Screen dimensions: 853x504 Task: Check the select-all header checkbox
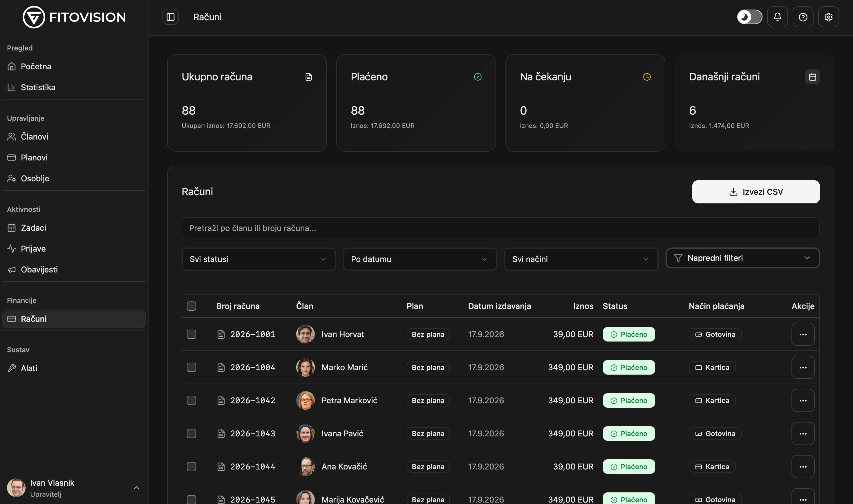tap(191, 306)
